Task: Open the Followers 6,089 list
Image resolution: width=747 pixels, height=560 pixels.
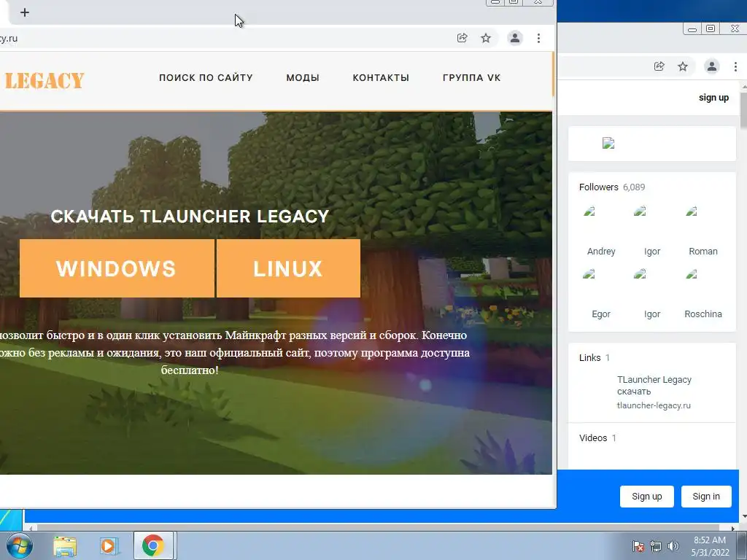Action: point(612,187)
